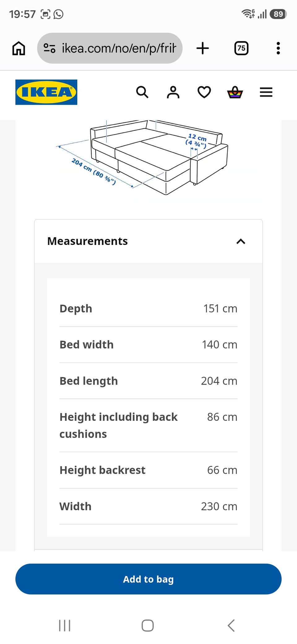The height and width of the screenshot is (644, 297).
Task: Tap the Add to bag button
Action: (x=148, y=579)
